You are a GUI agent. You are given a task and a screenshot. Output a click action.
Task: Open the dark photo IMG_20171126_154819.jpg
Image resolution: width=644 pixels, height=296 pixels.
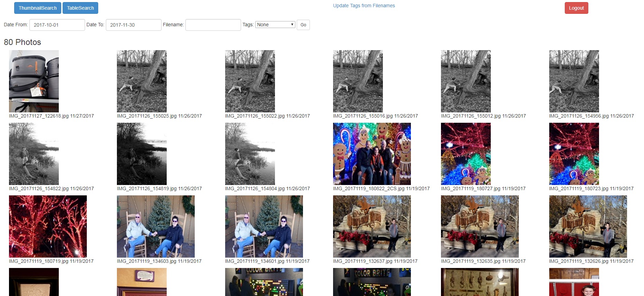[142, 154]
